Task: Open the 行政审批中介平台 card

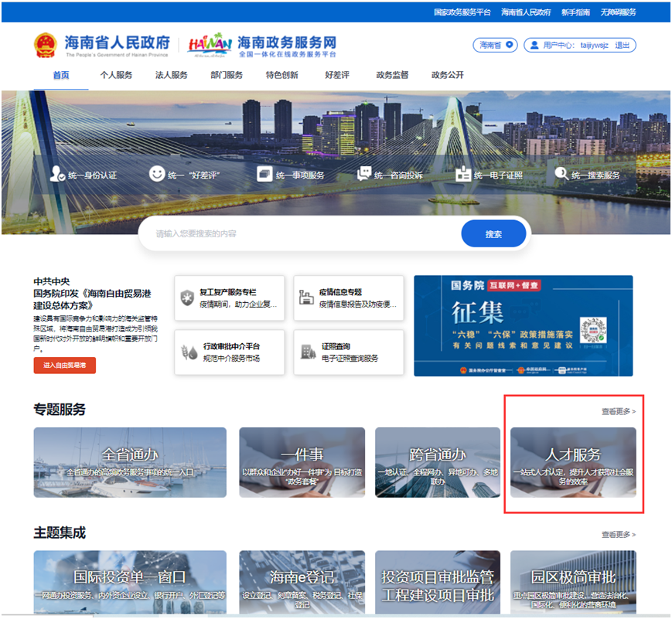Action: point(230,352)
